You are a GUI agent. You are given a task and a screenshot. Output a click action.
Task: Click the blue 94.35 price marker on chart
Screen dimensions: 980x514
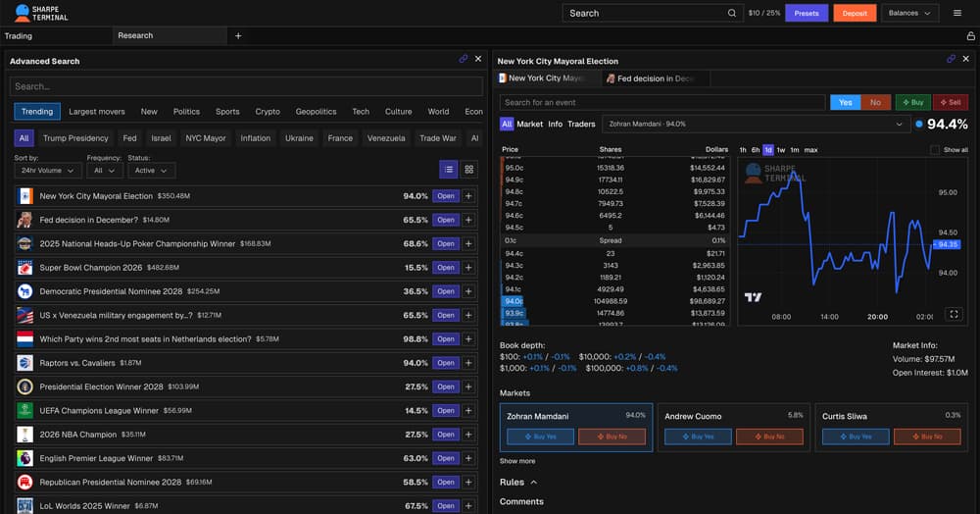948,244
